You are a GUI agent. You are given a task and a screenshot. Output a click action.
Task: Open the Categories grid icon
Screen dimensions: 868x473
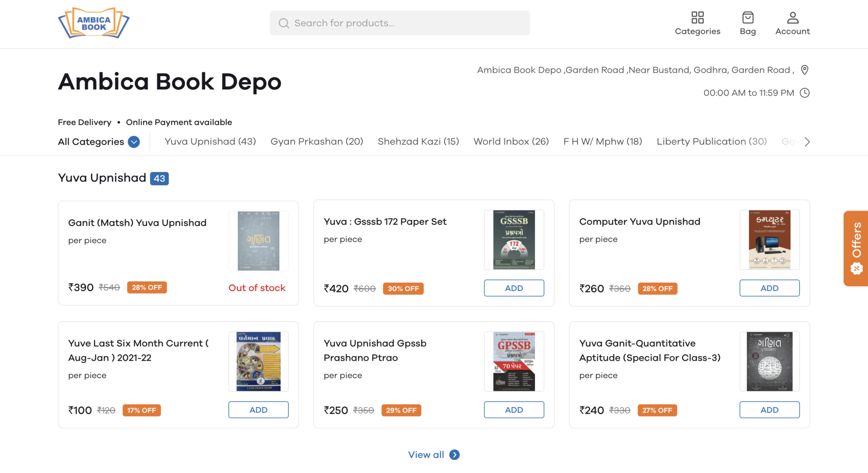coord(697,18)
